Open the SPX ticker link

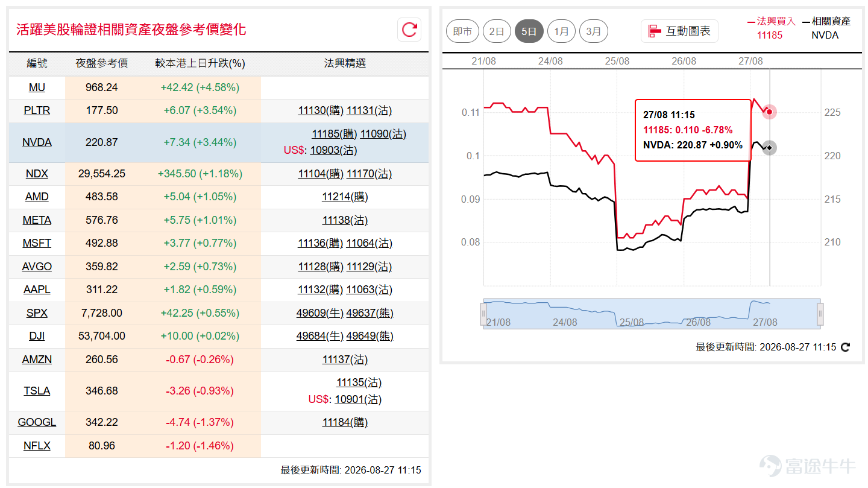(x=37, y=313)
